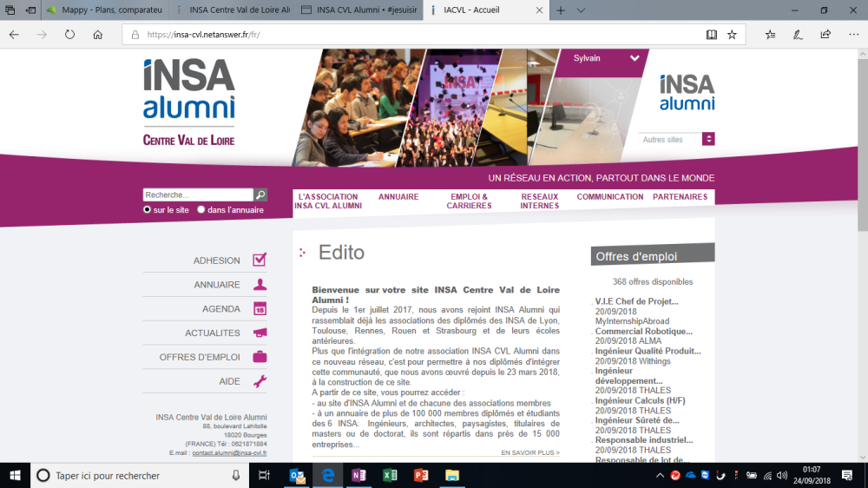Open the browser tab list chevron
868x488 pixels.
pyautogui.click(x=581, y=10)
